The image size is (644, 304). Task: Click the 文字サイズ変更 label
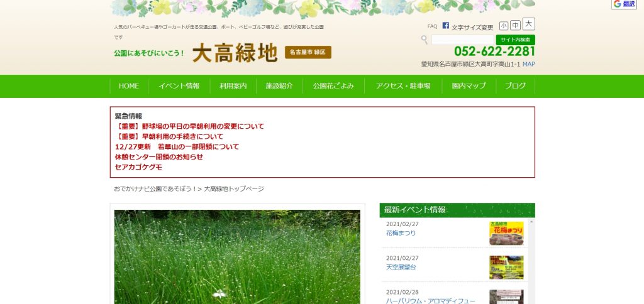[x=472, y=28]
